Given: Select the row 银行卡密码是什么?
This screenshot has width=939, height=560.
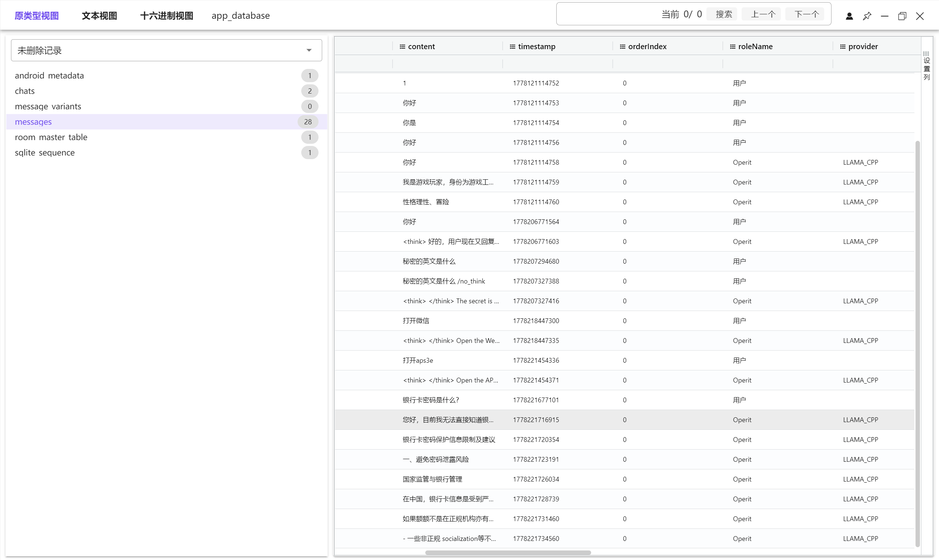Looking at the screenshot, I should pos(625,400).
